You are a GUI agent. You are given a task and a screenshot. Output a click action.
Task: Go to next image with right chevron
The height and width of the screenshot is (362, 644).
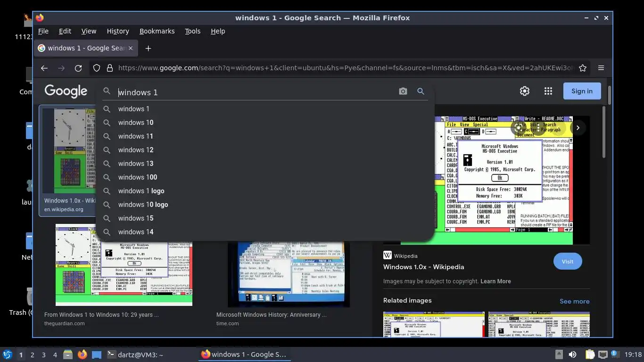(x=578, y=128)
